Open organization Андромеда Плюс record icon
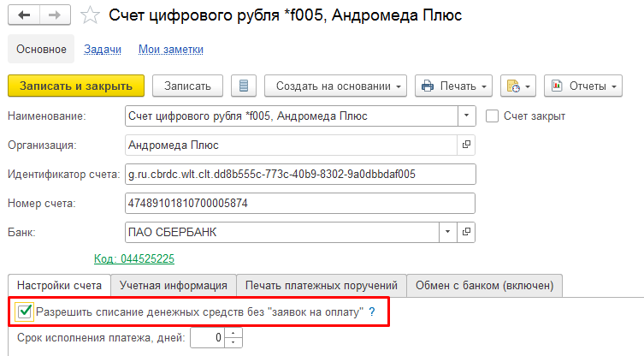The height and width of the screenshot is (356, 644). coord(466,145)
